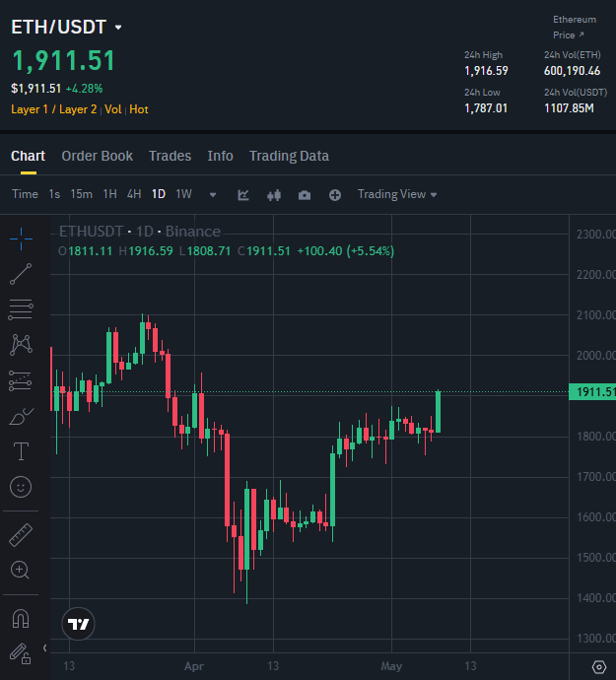Click the 24h Vol(ETH) value 600,190.46
Viewport: 616px width, 680px height.
(573, 71)
